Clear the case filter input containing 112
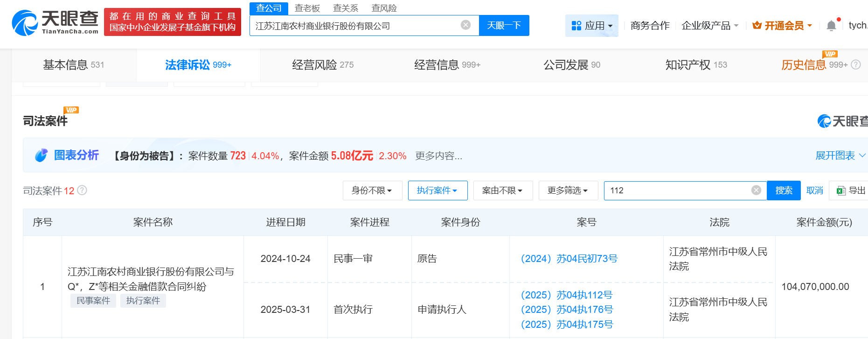The image size is (868, 339). click(756, 190)
